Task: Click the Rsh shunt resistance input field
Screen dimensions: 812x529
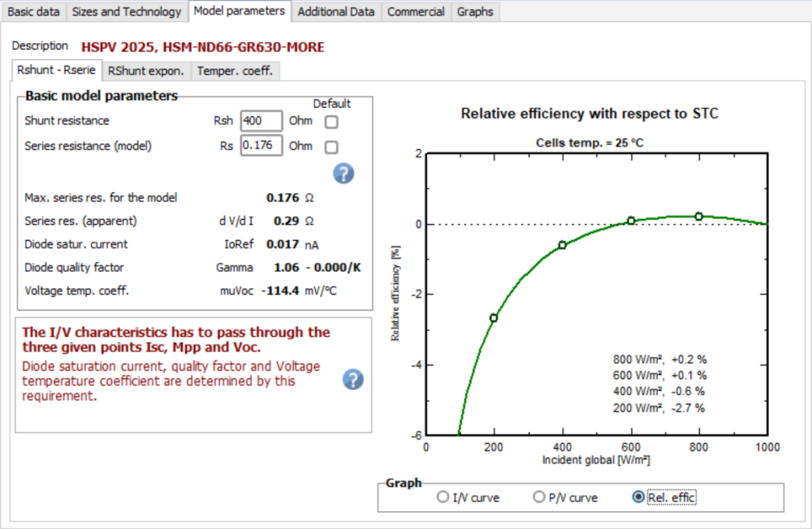Action: pyautogui.click(x=261, y=121)
